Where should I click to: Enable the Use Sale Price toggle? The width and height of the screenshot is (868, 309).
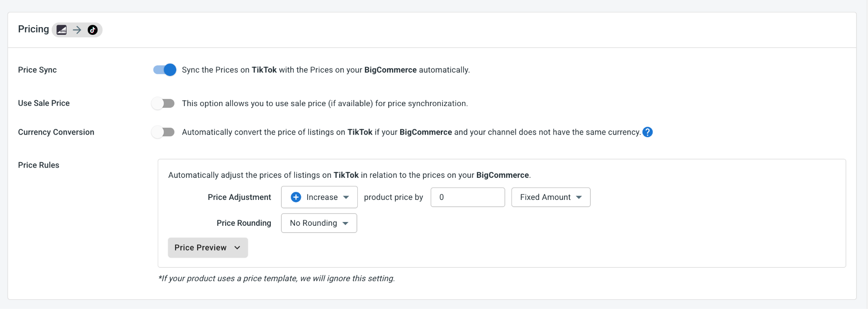163,104
